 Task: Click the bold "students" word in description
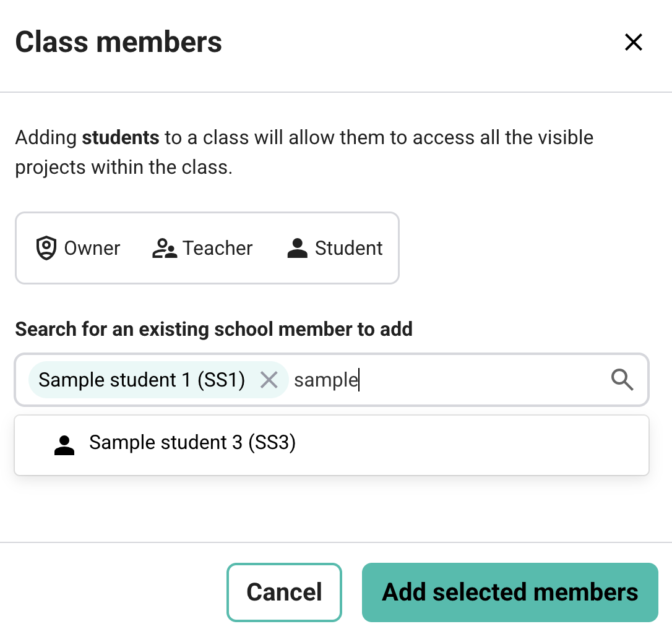(121, 137)
